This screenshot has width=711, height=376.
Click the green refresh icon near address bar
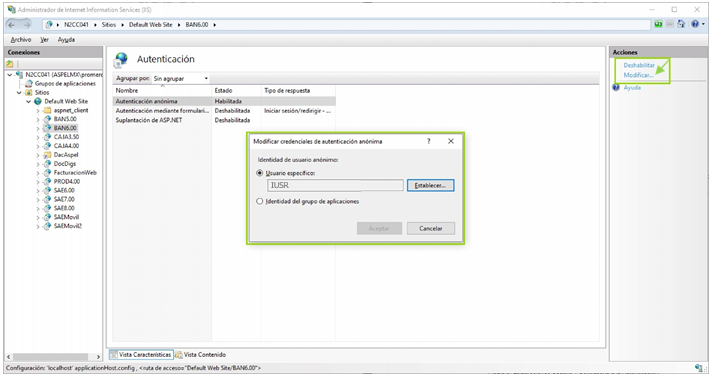click(x=658, y=24)
